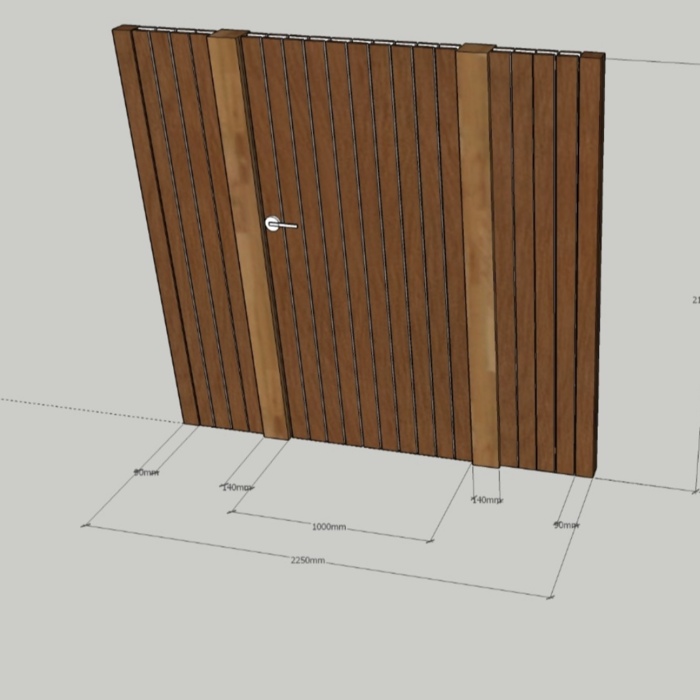Select the right 90mm dimension label

pyautogui.click(x=565, y=525)
